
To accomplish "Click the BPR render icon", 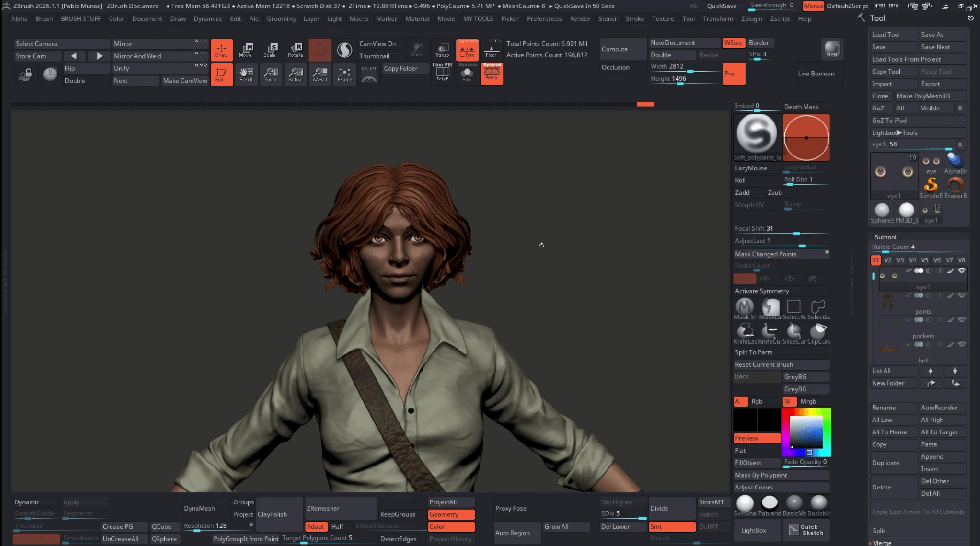I will (832, 49).
